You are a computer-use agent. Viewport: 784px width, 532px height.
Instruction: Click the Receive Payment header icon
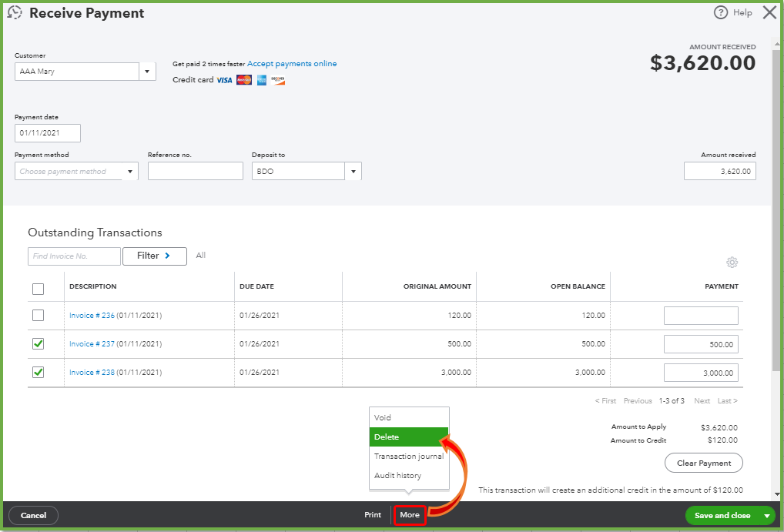[14, 12]
